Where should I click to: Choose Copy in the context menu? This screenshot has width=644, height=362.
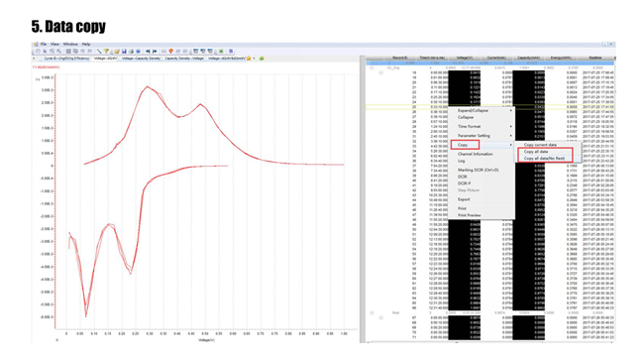click(x=463, y=145)
